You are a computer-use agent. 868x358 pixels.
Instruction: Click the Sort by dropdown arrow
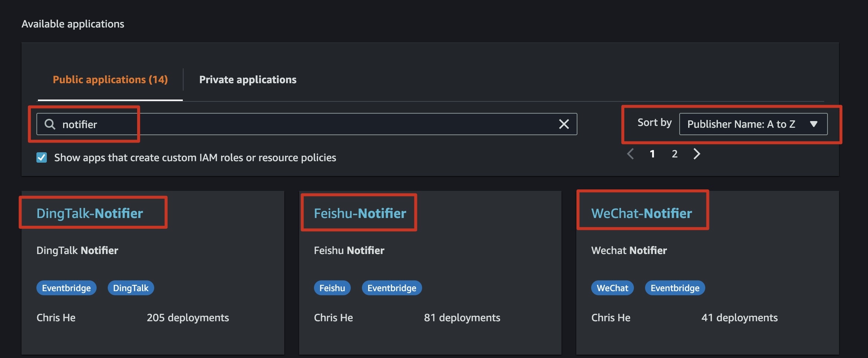[813, 124]
